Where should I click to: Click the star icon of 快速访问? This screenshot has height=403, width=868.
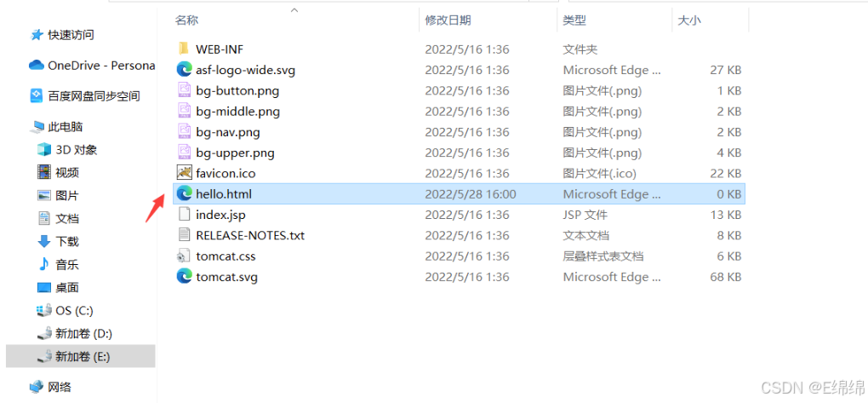[x=37, y=35]
